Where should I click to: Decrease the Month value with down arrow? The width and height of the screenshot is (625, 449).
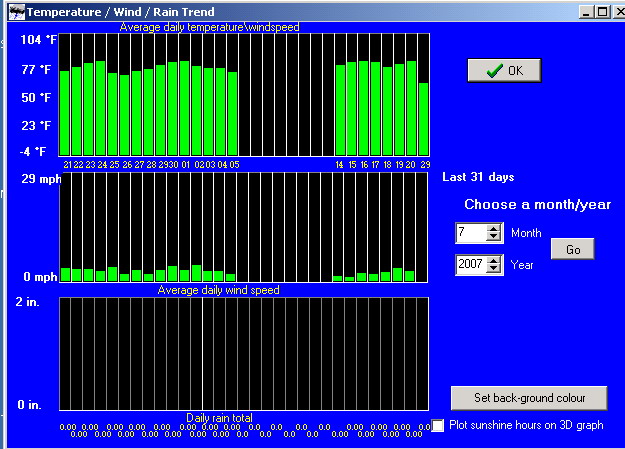pyautogui.click(x=493, y=237)
